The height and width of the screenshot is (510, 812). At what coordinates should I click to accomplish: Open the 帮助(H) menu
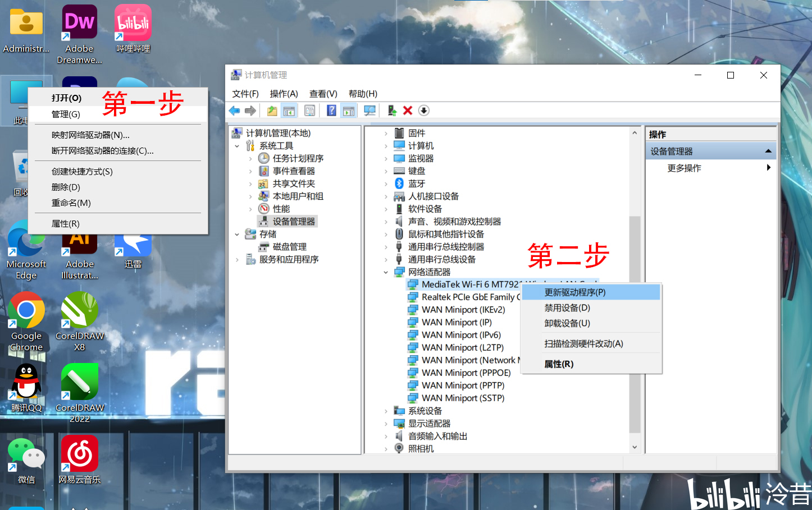(363, 94)
